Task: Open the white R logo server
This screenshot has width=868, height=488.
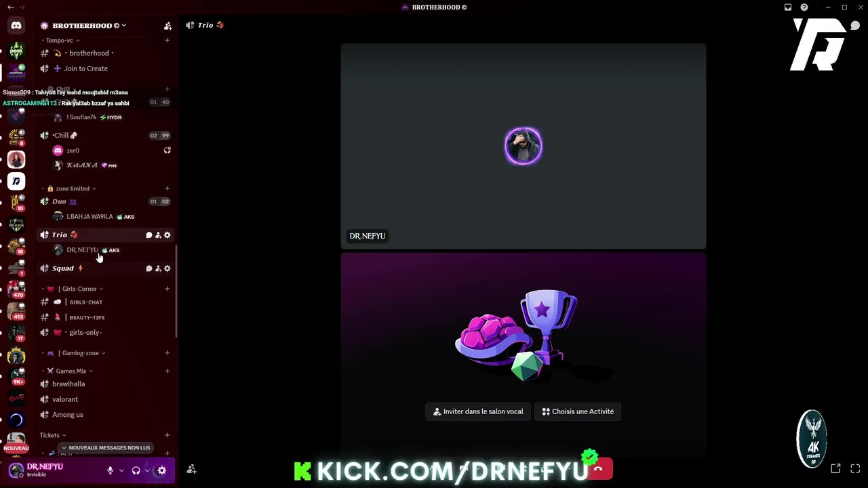Action: 16,181
